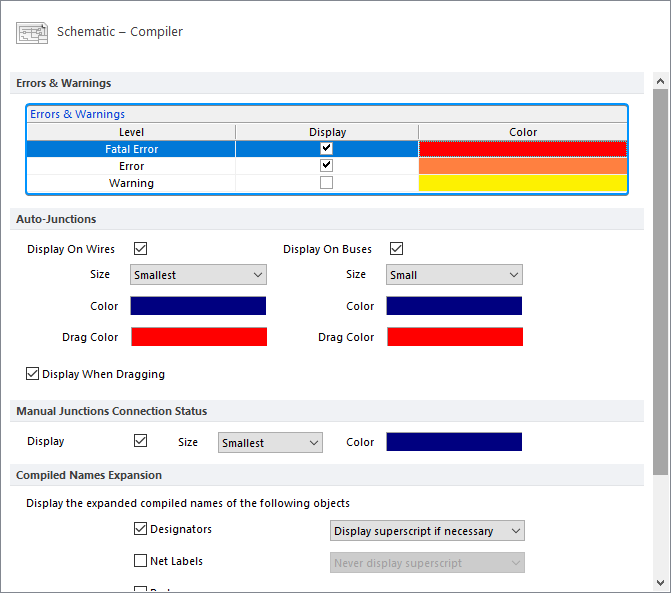
Task: Pick Error orange color swatch
Action: (523, 166)
